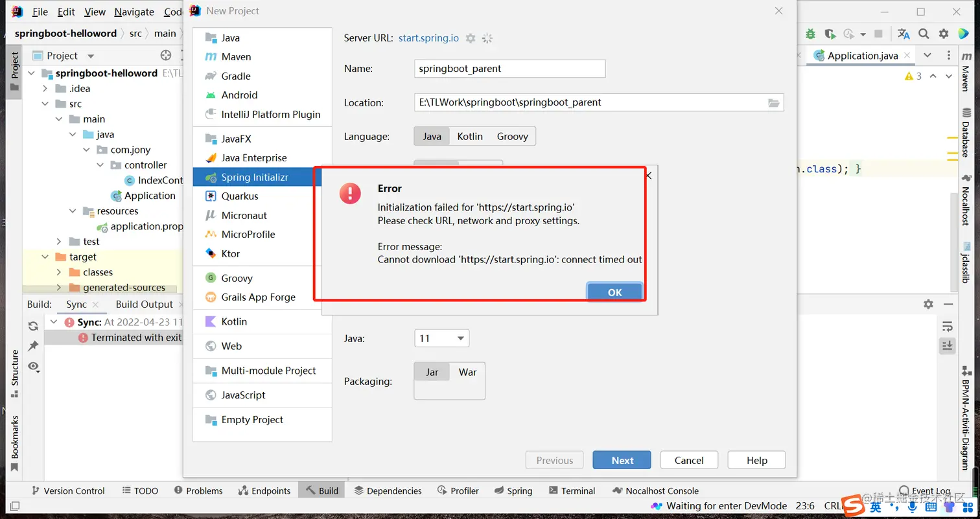Click the locate crosshair icon in Project panel
The image size is (980, 519).
pyautogui.click(x=166, y=55)
